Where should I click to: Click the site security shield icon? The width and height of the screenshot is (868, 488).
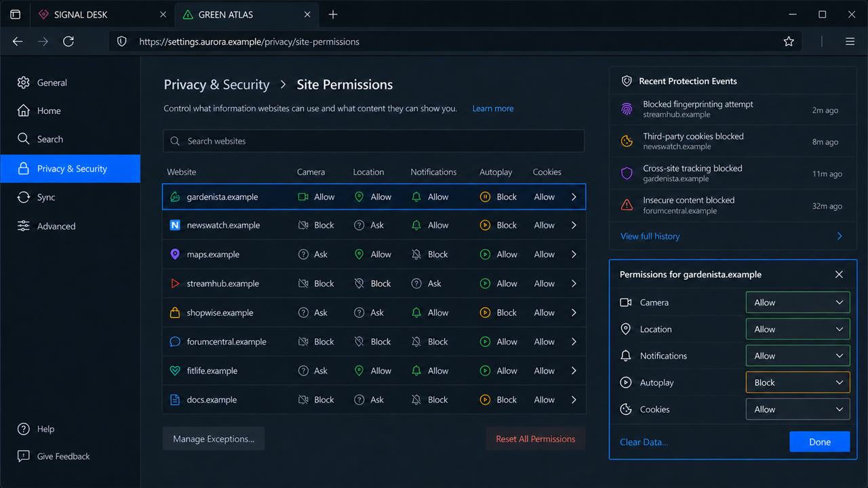click(x=122, y=41)
